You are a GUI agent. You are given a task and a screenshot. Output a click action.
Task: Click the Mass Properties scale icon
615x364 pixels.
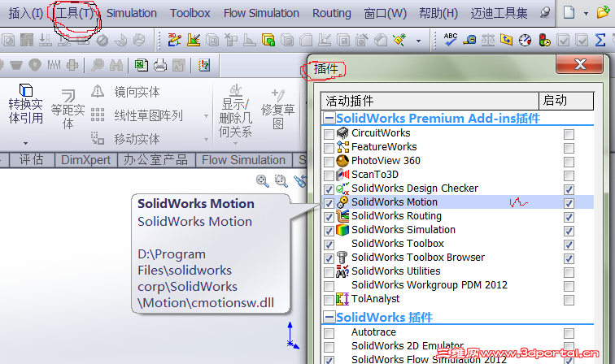click(x=487, y=40)
